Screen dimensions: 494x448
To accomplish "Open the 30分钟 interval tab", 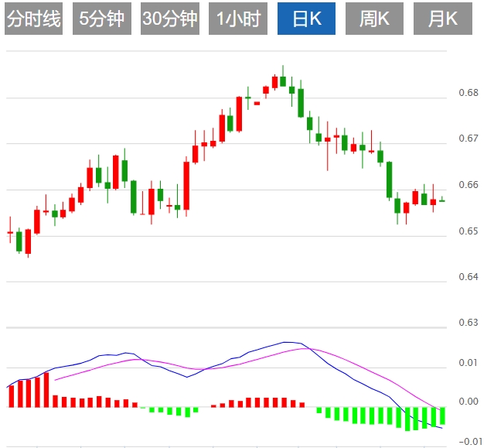I will 170,19.
